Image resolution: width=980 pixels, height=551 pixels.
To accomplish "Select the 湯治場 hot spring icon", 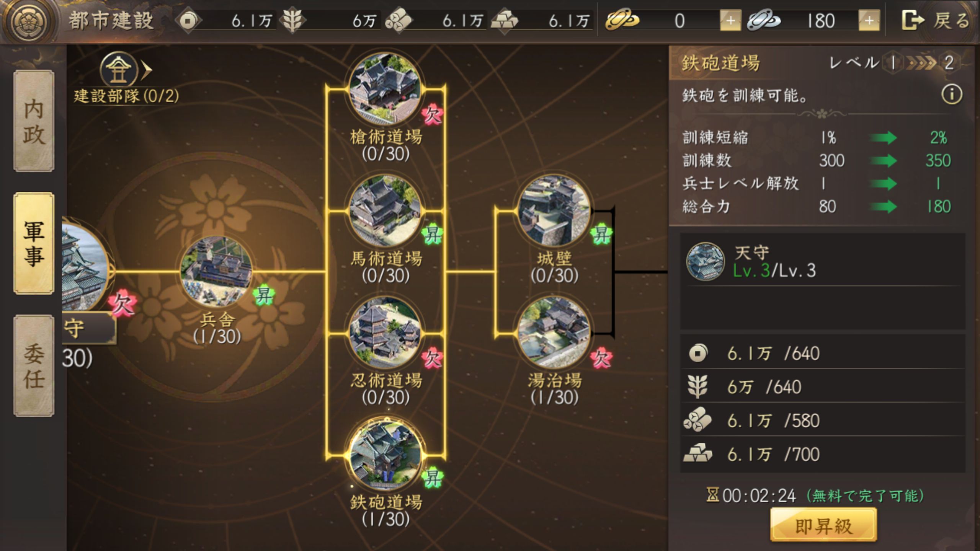I will coord(554,333).
